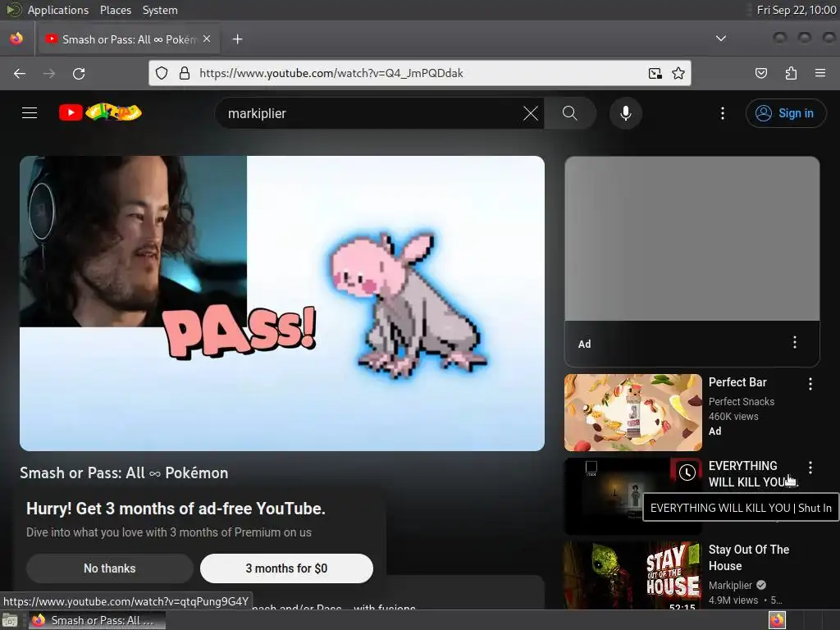Open the GNOME Applications logo icon
Viewport: 840px width, 630px height.
point(13,10)
